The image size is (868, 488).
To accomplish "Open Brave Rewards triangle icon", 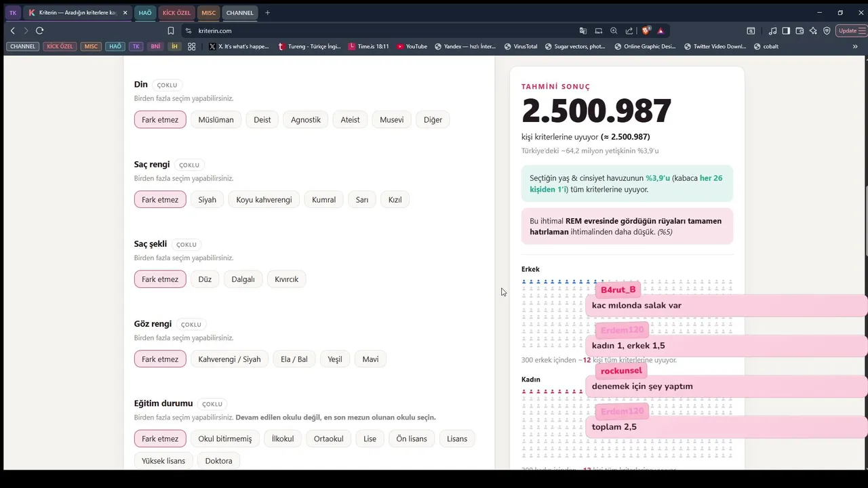I will tap(660, 30).
